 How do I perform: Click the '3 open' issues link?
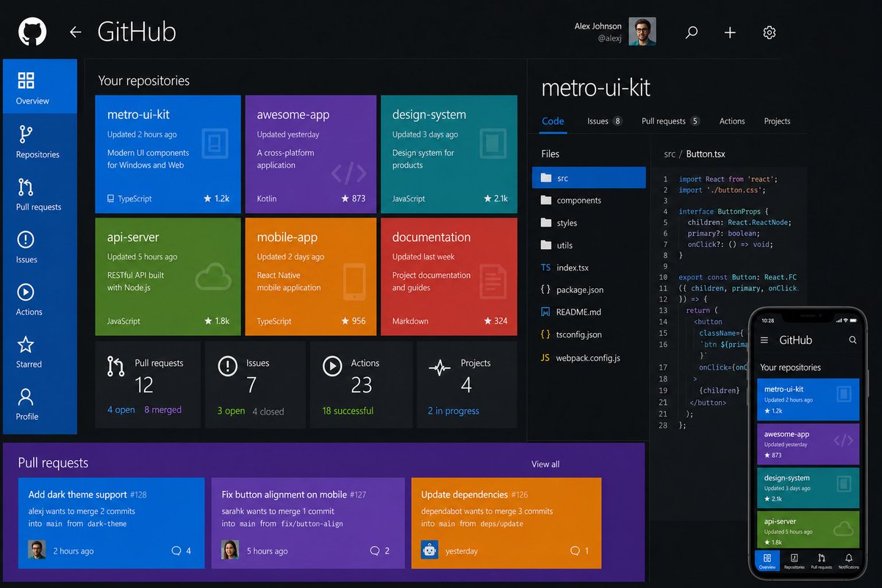coord(231,411)
